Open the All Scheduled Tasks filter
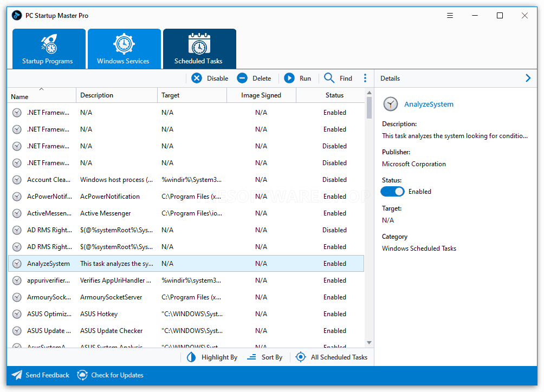This screenshot has width=544, height=392. point(331,357)
